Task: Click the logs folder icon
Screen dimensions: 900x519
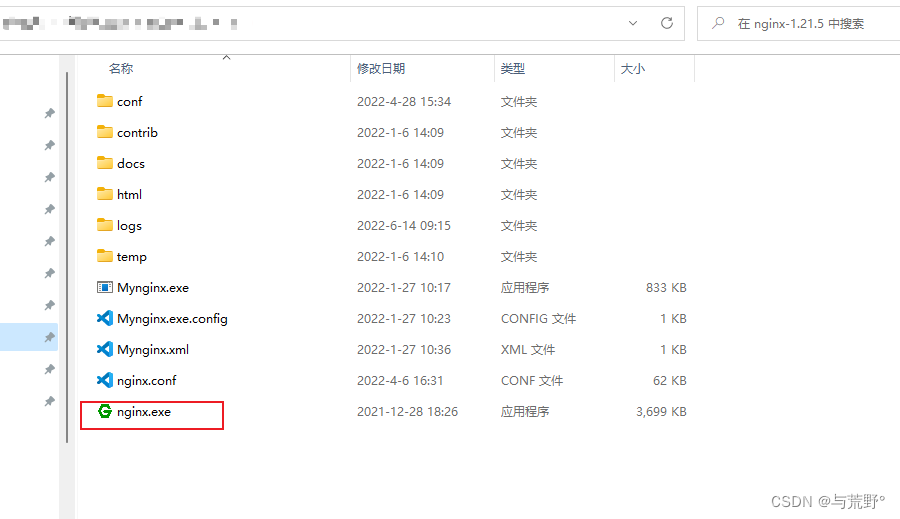Action: 105,225
